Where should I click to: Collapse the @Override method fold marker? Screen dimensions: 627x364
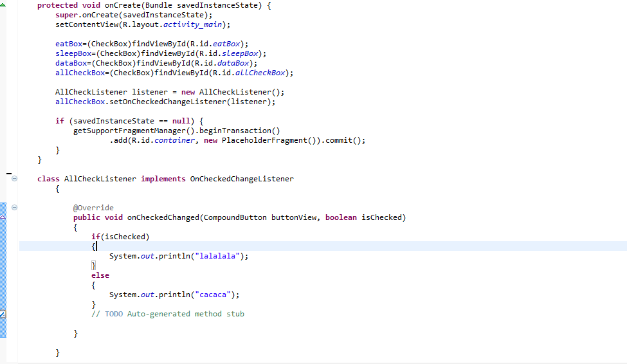pos(14,208)
